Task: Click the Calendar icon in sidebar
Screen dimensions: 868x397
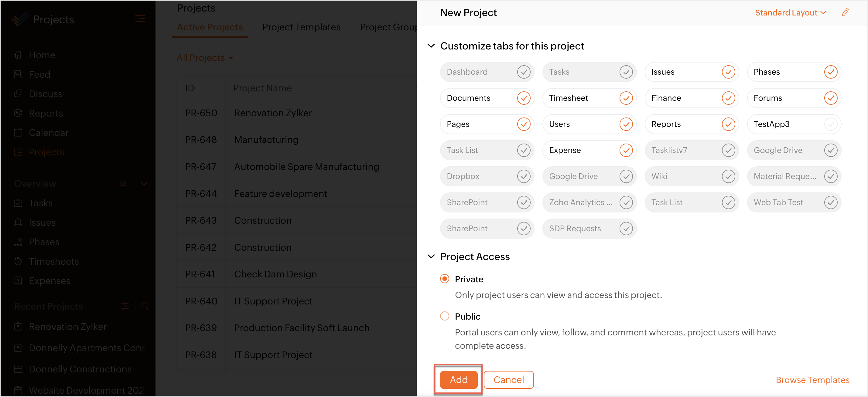Action: (x=18, y=133)
